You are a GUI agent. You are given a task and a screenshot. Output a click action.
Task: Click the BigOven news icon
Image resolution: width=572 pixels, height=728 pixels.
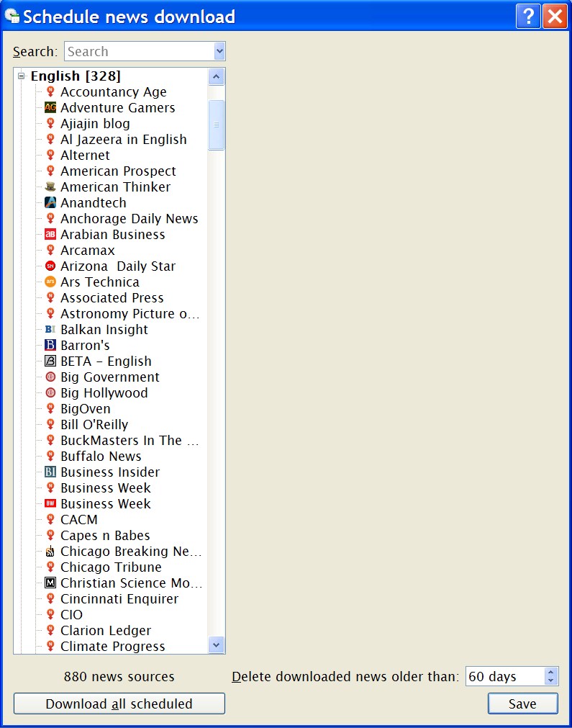pos(50,408)
